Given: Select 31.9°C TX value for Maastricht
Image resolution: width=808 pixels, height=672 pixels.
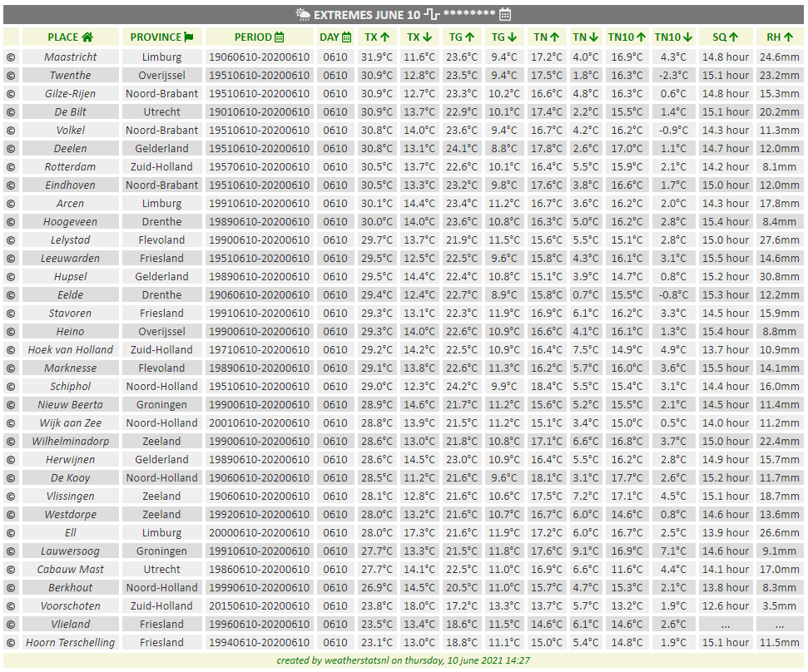Looking at the screenshot, I should click(377, 57).
